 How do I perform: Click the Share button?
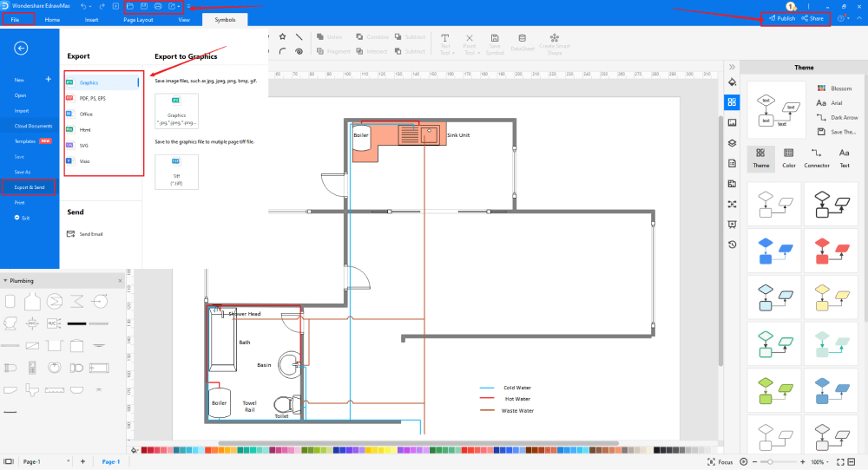pyautogui.click(x=812, y=18)
